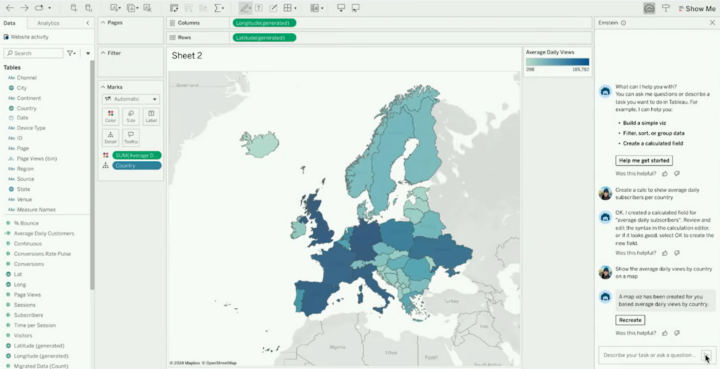The width and height of the screenshot is (720, 369).
Task: Click the SUM(Average D... pill in Marks
Action: pos(136,156)
